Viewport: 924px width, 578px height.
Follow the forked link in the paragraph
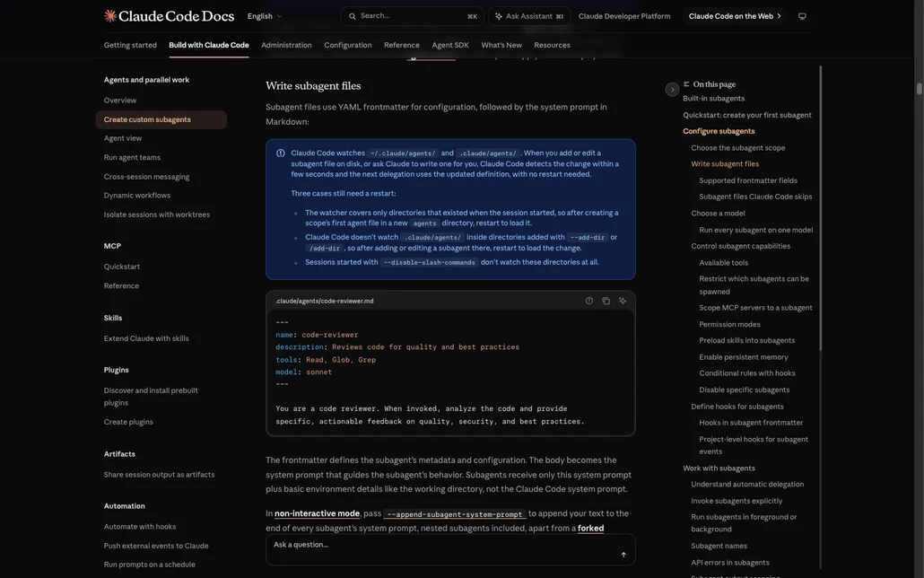pyautogui.click(x=590, y=529)
